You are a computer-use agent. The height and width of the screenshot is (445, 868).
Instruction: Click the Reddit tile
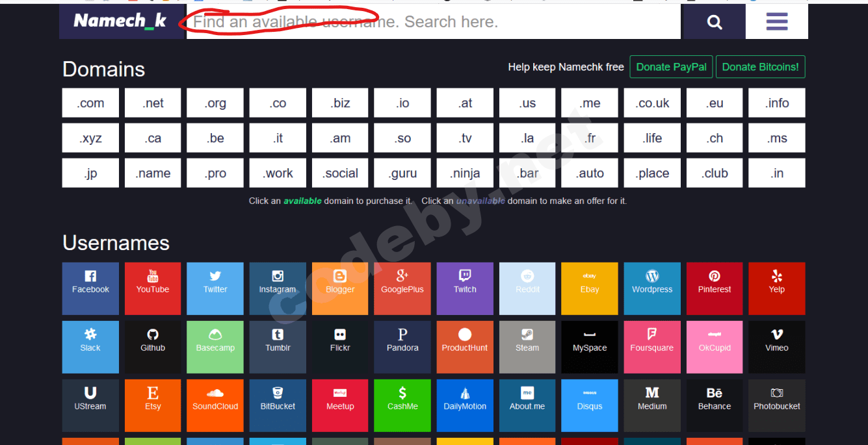tap(527, 288)
